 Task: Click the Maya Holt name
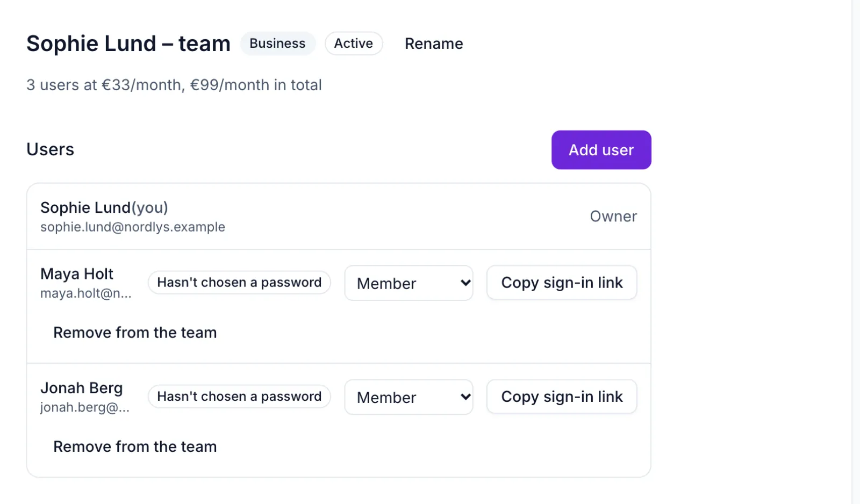tap(77, 274)
